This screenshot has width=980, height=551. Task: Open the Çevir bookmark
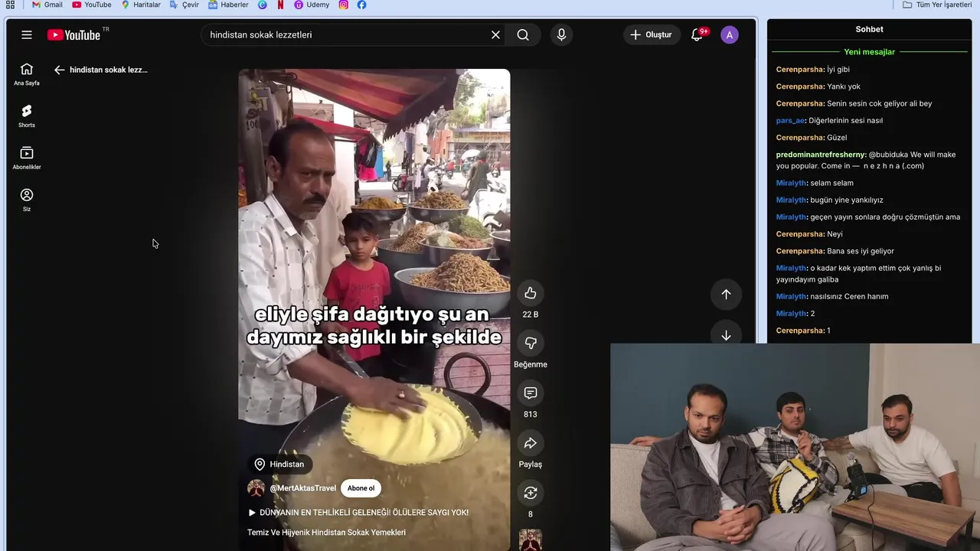185,5
